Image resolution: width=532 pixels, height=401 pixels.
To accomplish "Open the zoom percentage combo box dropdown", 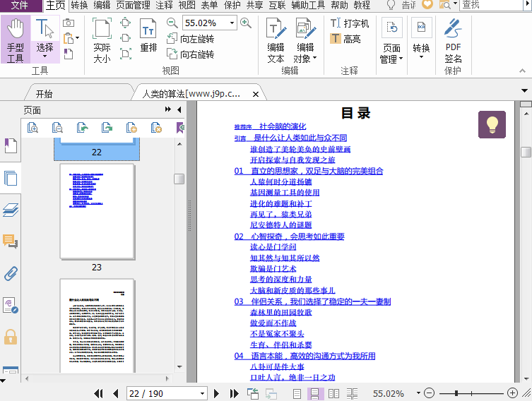I will (x=232, y=23).
